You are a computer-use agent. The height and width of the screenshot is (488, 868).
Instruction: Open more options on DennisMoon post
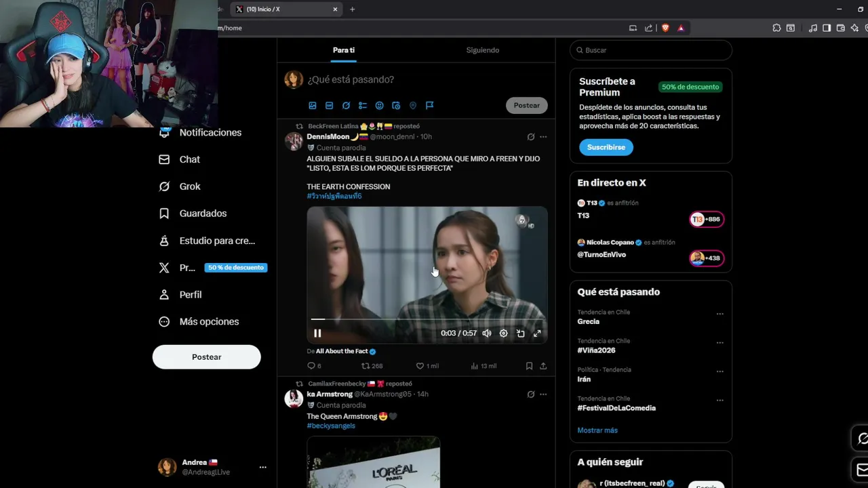click(x=543, y=137)
